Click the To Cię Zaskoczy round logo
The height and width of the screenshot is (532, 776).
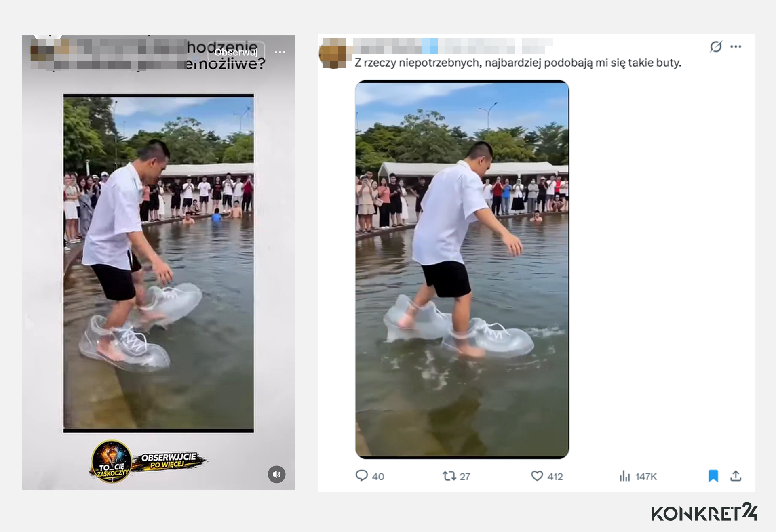point(112,462)
